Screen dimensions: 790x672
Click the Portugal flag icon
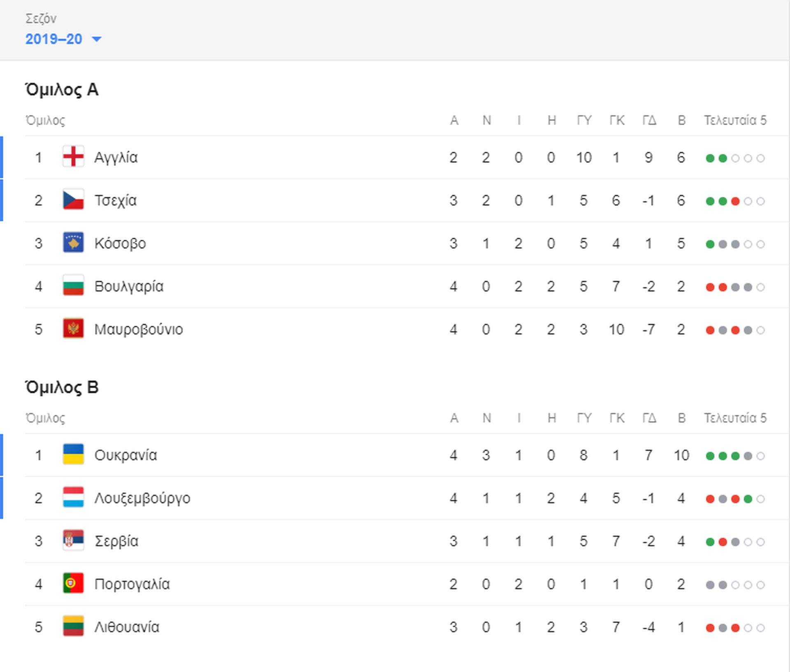(x=73, y=584)
